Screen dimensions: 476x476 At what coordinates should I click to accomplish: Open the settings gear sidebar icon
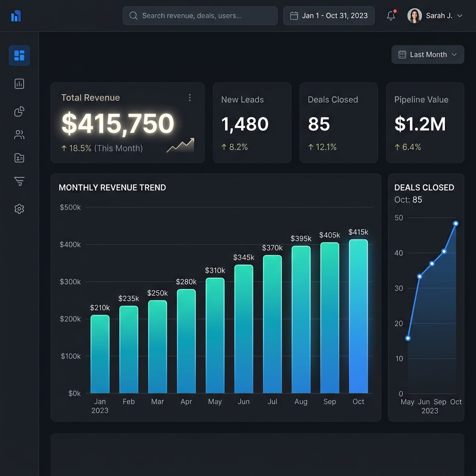[20, 209]
